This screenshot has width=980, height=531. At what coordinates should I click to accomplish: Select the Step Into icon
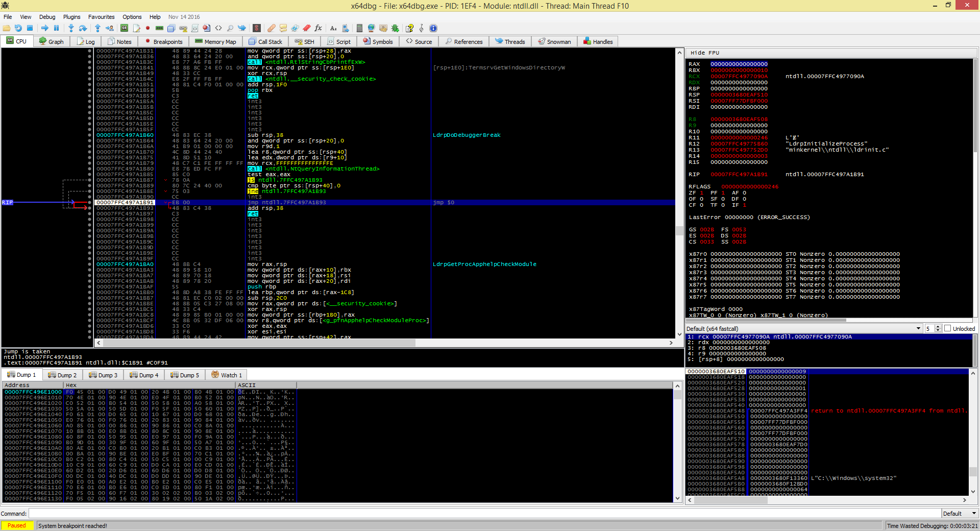(71, 28)
